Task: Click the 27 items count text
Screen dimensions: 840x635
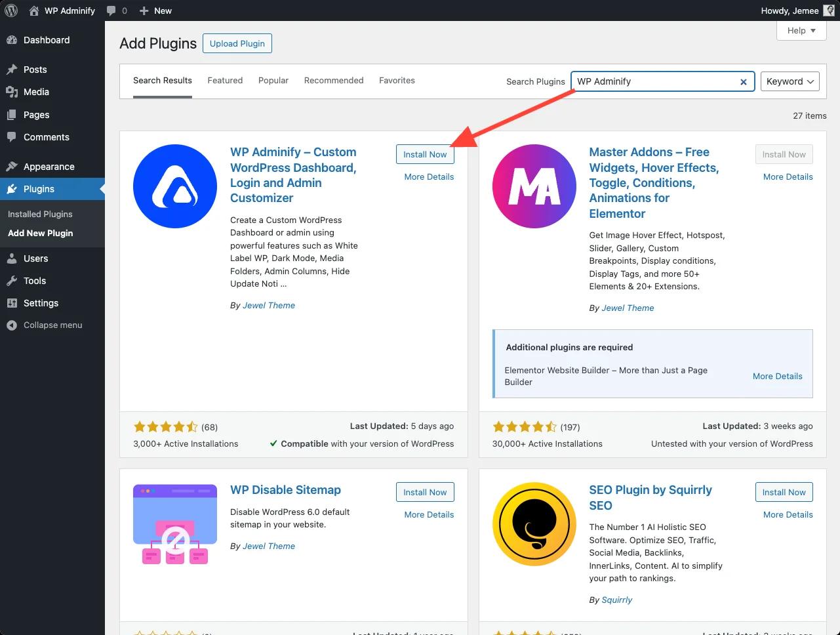Action: coord(810,115)
